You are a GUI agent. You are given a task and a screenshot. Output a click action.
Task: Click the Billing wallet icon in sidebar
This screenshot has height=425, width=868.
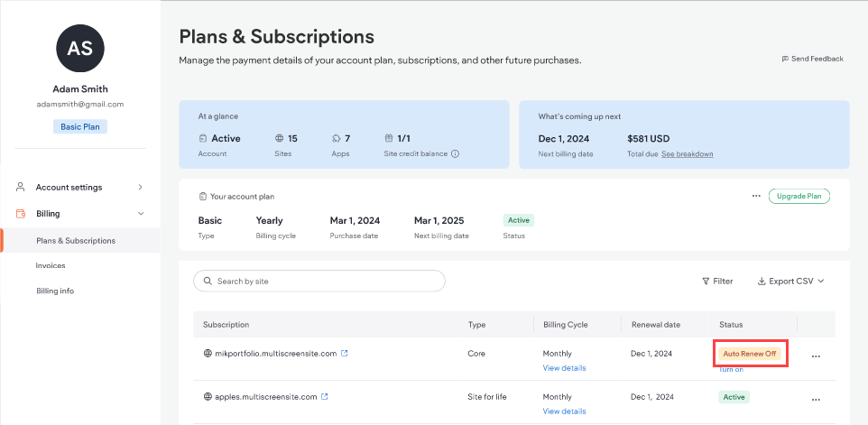click(21, 214)
